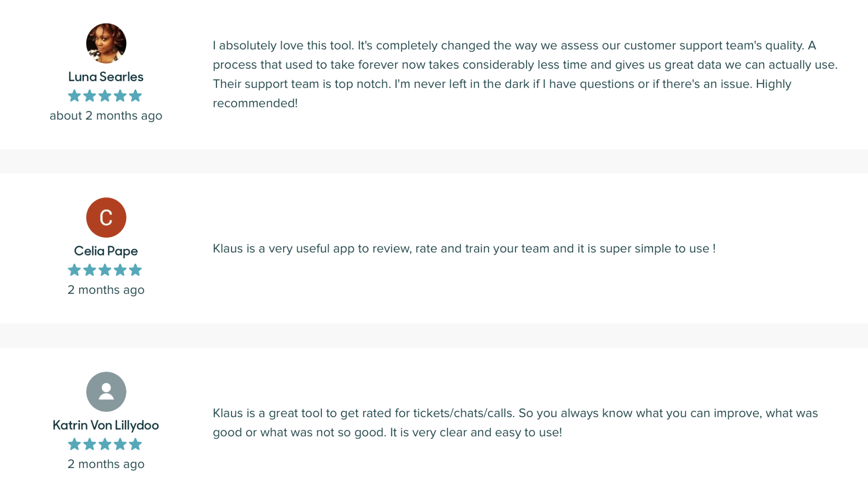Click Katrin's review about tickets/chats/calls
The width and height of the screenshot is (868, 498).
point(515,423)
